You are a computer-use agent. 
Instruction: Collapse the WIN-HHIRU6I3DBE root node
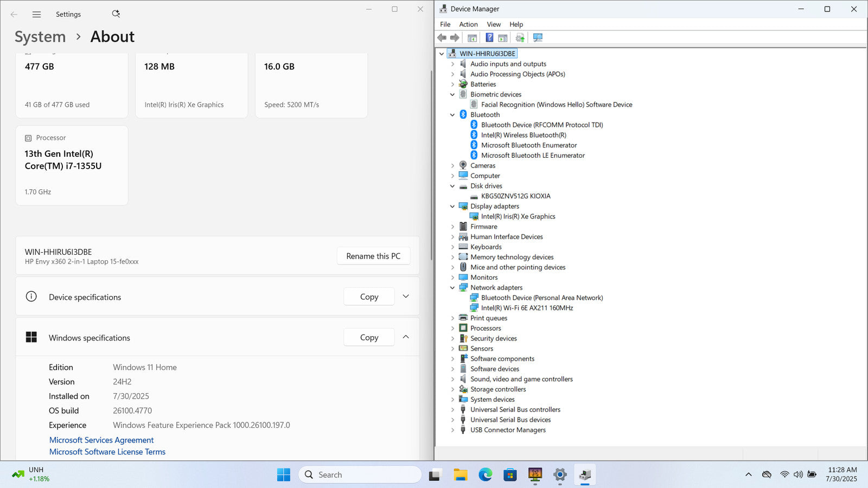(x=442, y=54)
